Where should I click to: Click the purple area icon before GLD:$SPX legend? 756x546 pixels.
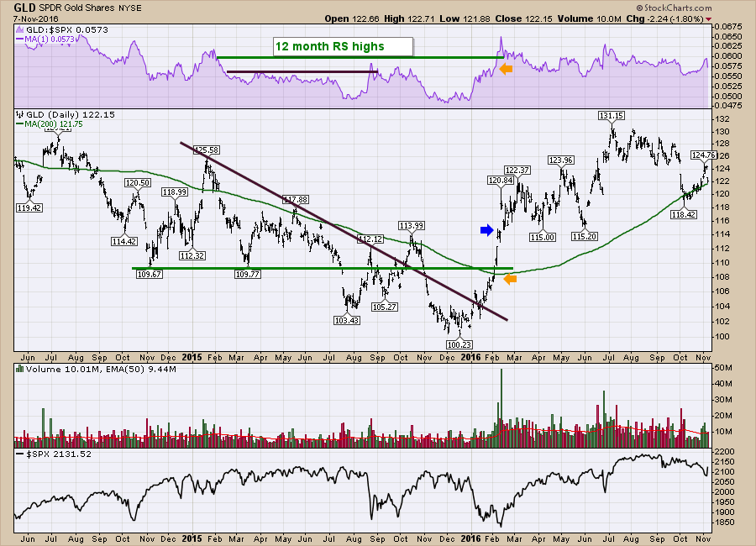20,30
